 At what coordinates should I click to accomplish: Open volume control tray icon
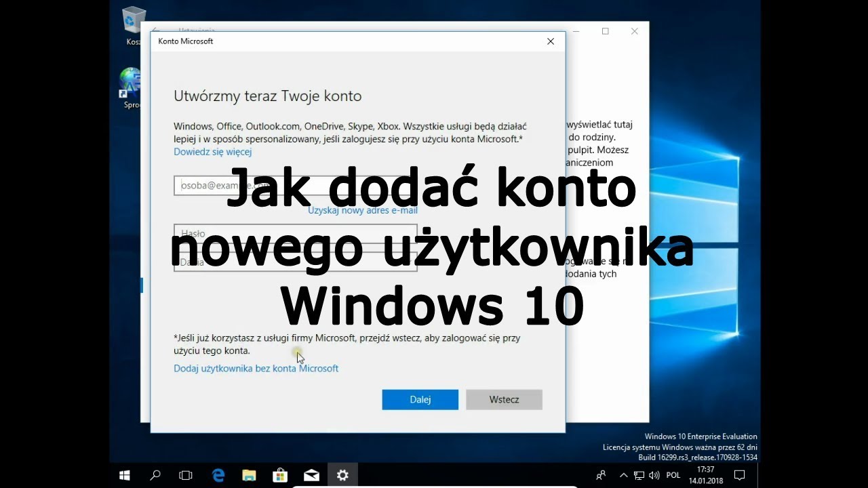(x=653, y=475)
